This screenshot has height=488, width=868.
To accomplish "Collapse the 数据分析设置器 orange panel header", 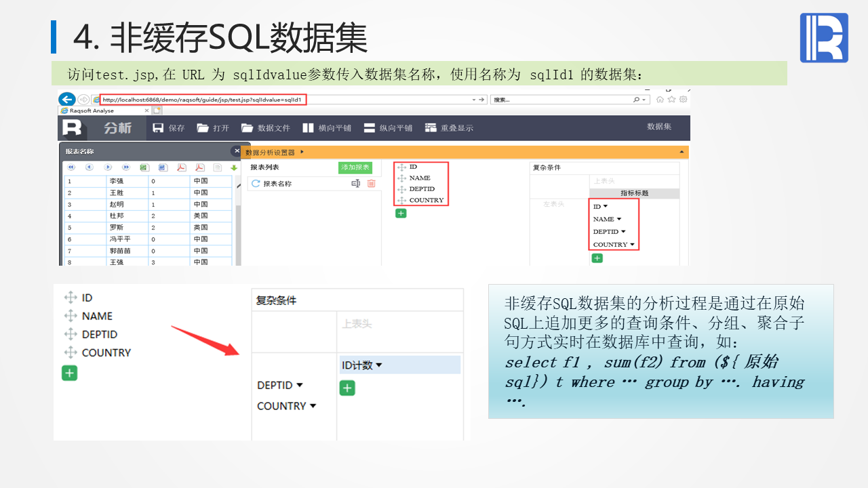I will pos(681,152).
